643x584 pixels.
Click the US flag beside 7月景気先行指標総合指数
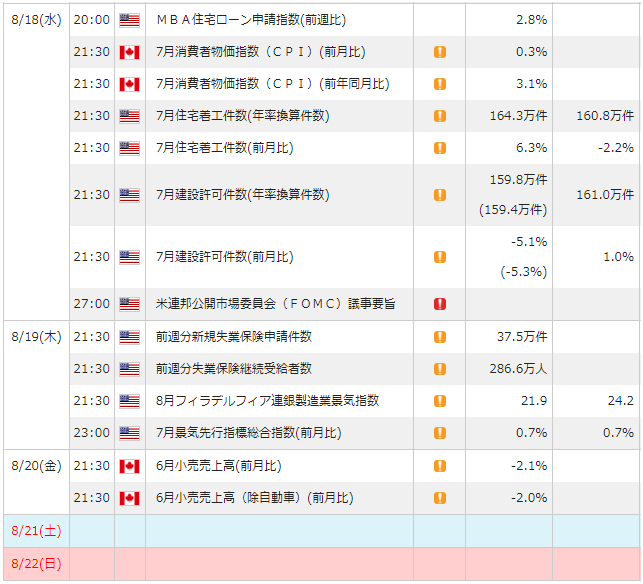point(129,433)
